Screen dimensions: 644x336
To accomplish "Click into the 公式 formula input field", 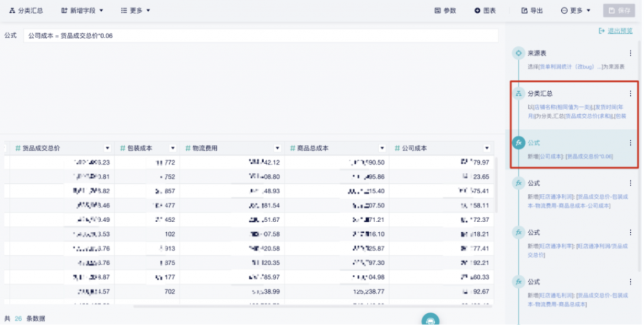I will pyautogui.click(x=260, y=36).
